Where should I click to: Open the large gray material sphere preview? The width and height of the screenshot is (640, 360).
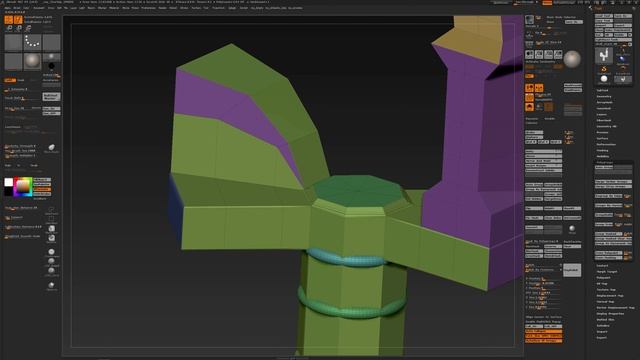click(572, 59)
